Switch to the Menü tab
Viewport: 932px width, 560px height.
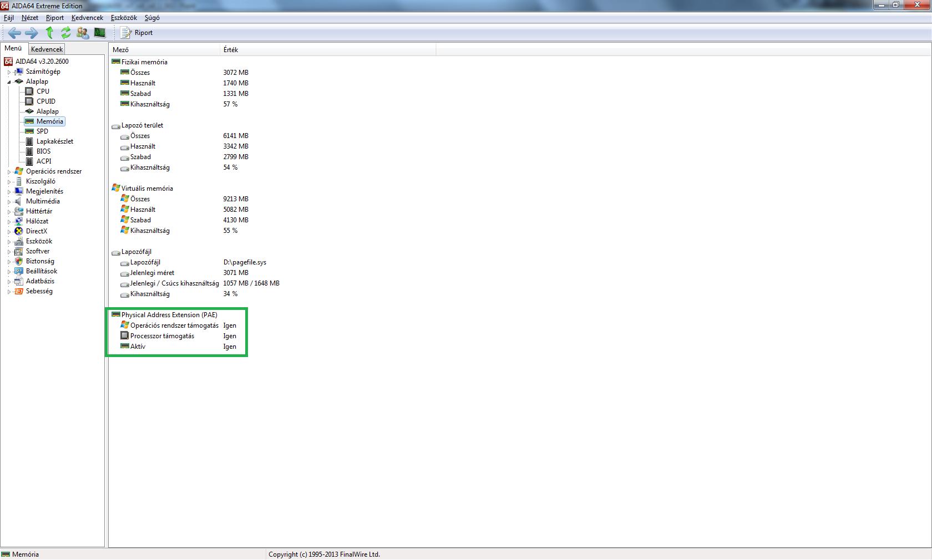point(13,48)
